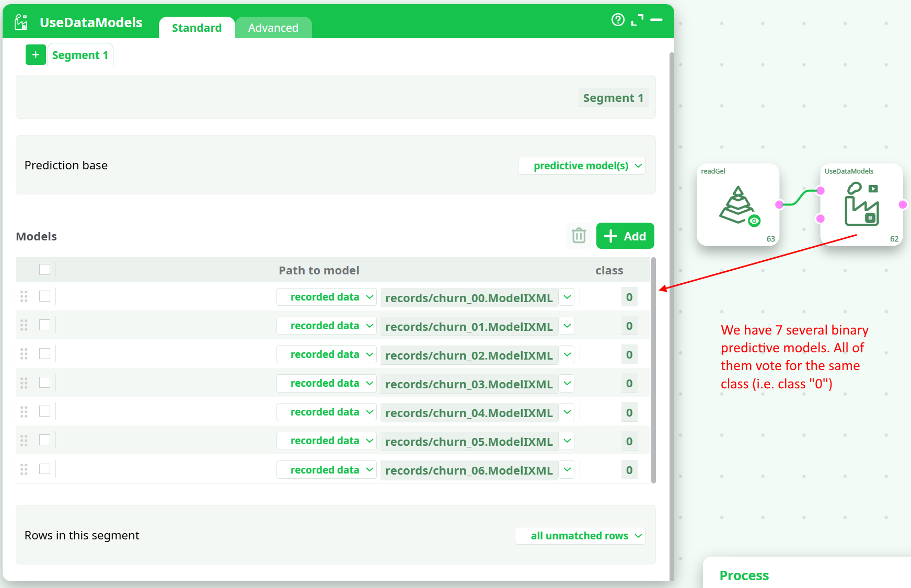Toggle the select-all checkbox in Models header
Viewport: 911px width, 588px height.
point(45,270)
